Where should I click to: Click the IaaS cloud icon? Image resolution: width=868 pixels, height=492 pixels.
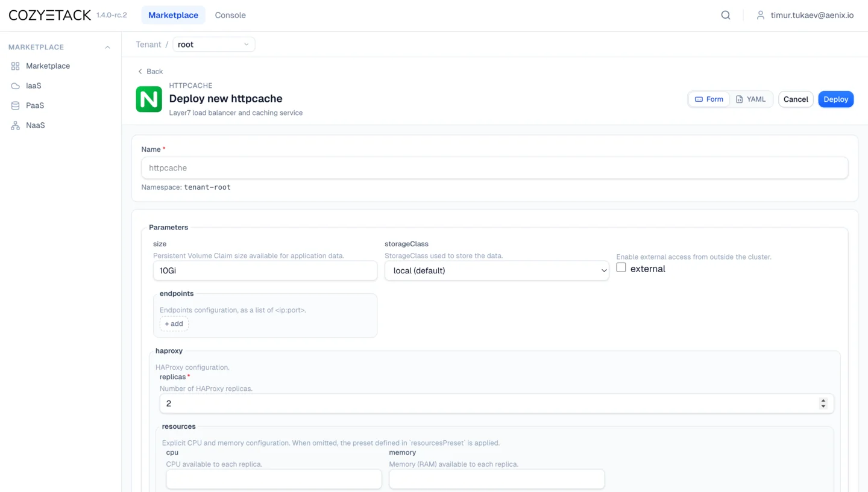[x=15, y=86]
